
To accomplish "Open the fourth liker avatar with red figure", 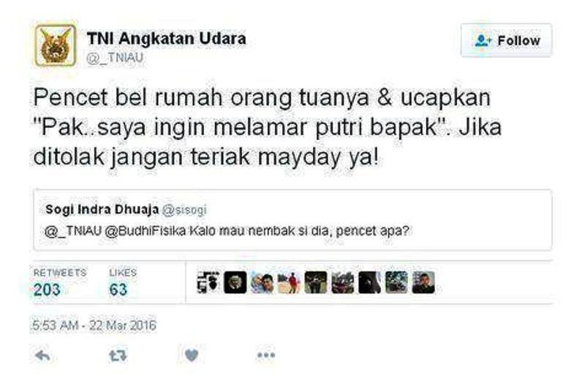I will click(289, 282).
